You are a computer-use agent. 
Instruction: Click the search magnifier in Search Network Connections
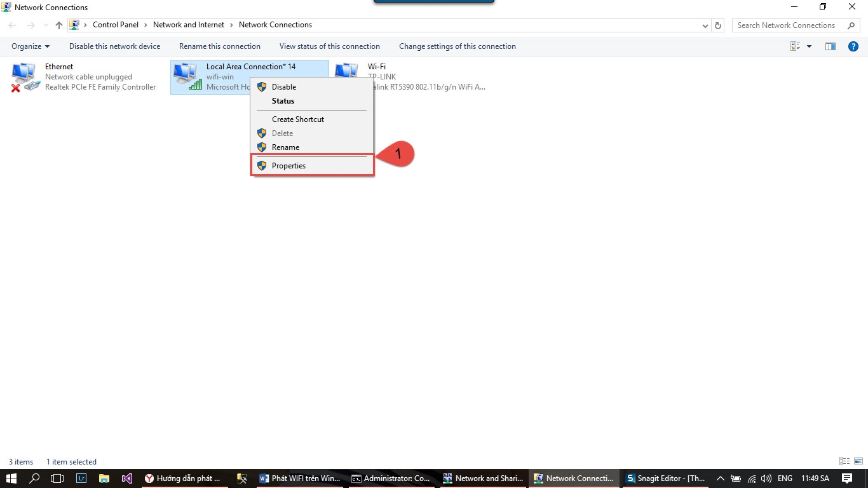click(x=851, y=25)
